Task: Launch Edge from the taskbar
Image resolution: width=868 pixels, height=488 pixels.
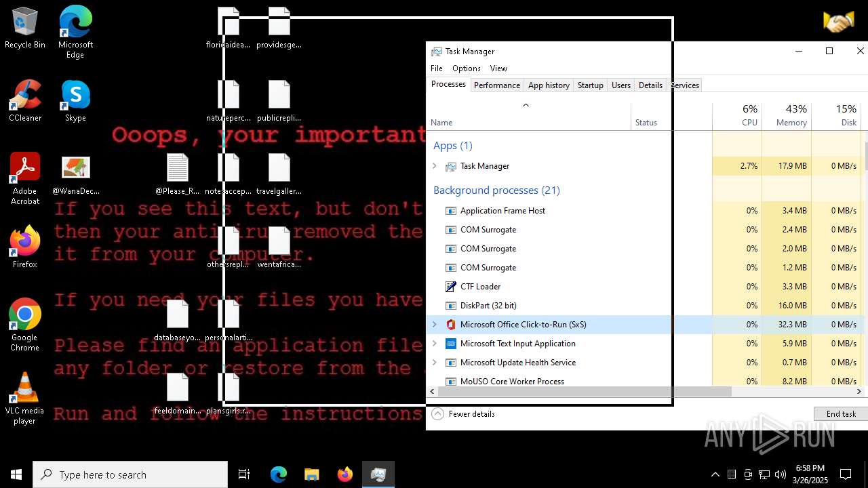Action: (x=279, y=474)
